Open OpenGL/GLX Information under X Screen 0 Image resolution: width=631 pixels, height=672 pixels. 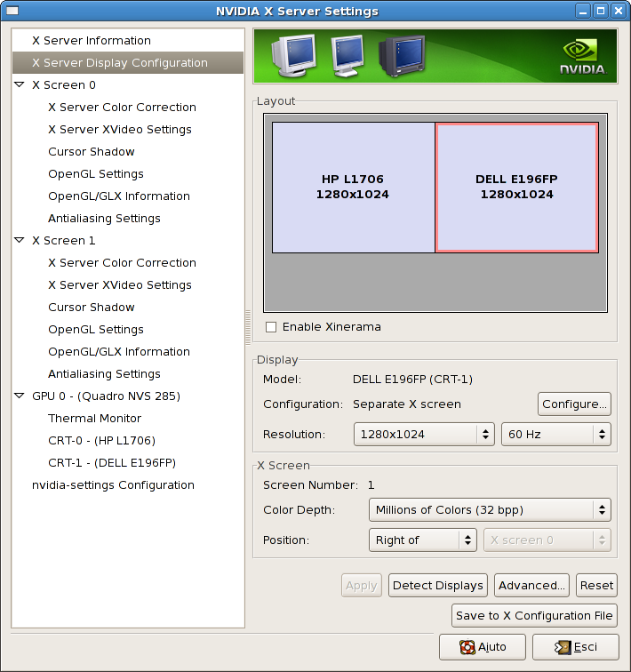coord(119,196)
